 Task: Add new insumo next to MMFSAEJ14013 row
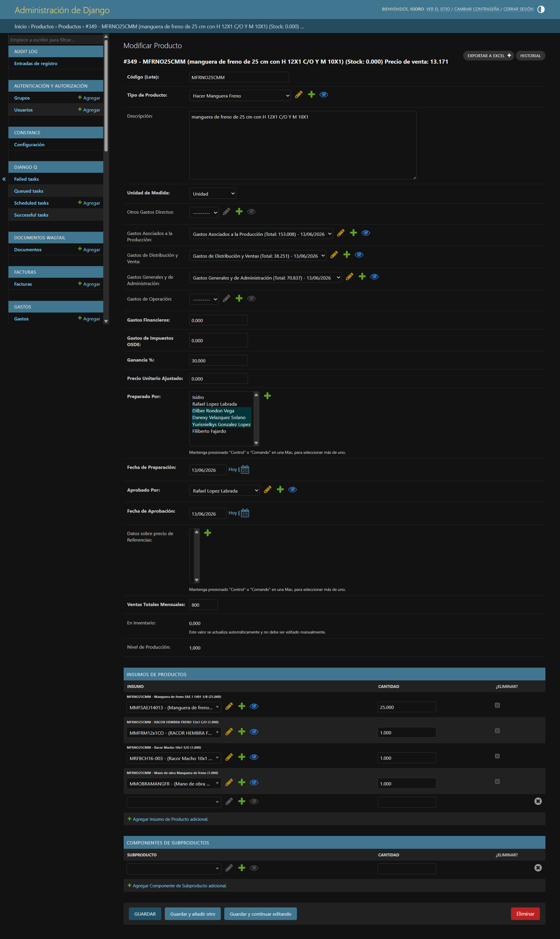[x=242, y=706]
